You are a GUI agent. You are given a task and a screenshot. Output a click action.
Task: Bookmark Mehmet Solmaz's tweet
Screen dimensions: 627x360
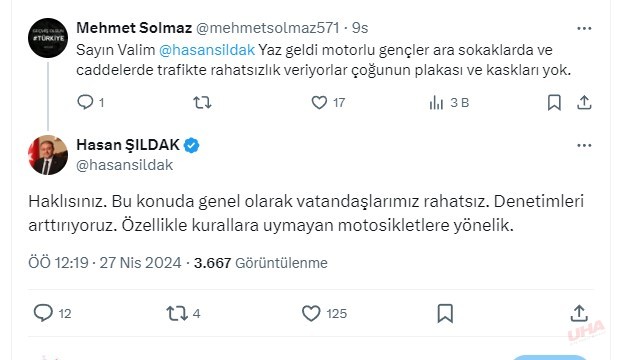(x=554, y=103)
